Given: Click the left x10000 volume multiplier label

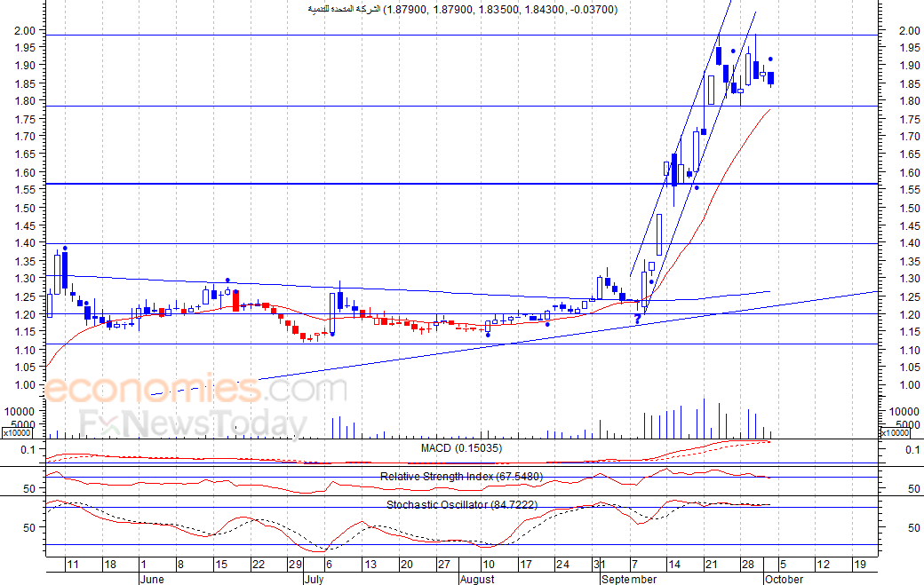Looking at the screenshot, I should (x=17, y=433).
